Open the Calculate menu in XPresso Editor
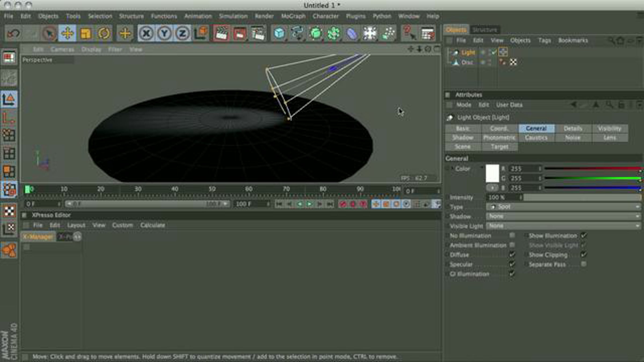The height and width of the screenshot is (362, 644). click(x=153, y=225)
